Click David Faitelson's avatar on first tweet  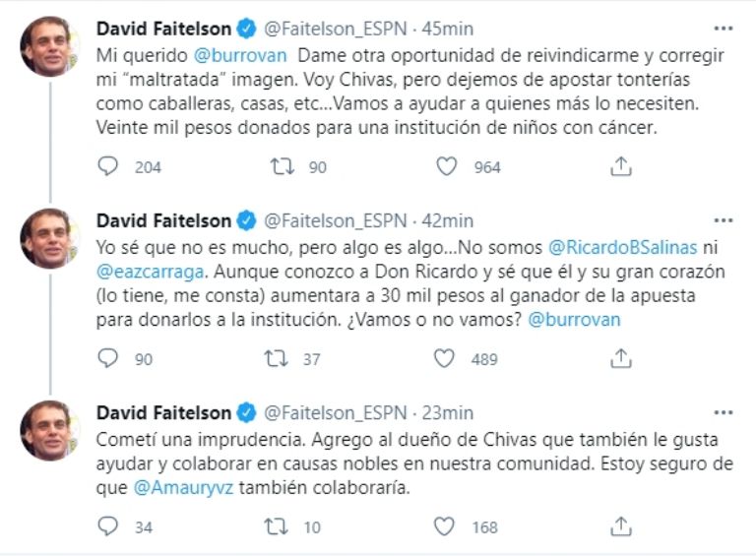click(x=49, y=45)
